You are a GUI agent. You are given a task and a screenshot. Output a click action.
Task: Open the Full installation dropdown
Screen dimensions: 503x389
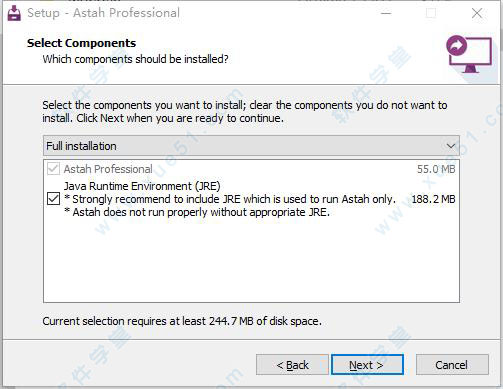[x=251, y=146]
